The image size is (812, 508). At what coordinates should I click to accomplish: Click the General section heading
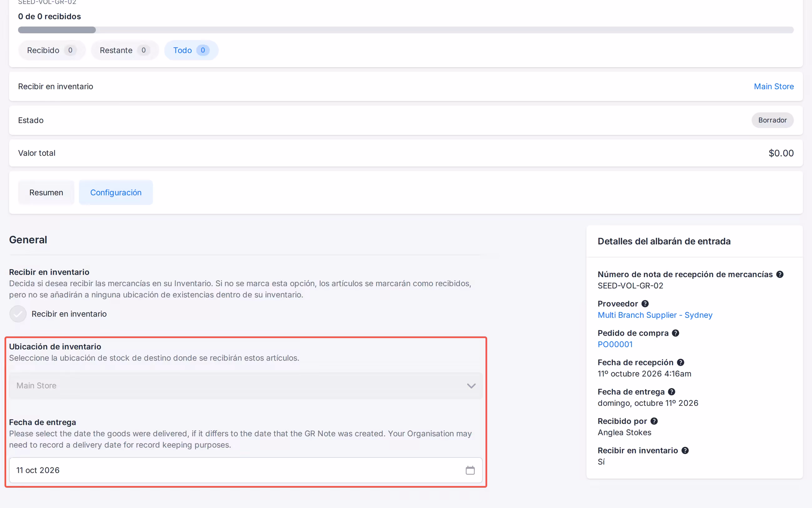pyautogui.click(x=28, y=240)
